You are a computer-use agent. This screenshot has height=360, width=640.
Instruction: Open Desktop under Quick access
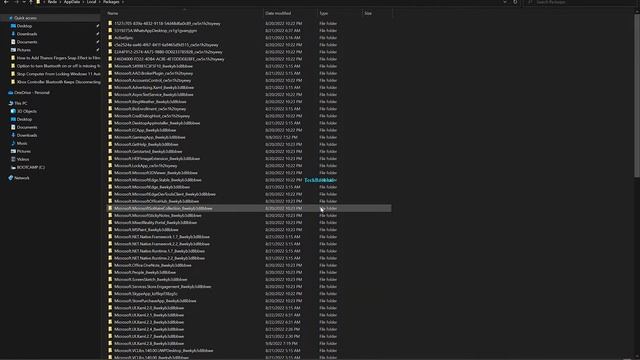coord(24,26)
